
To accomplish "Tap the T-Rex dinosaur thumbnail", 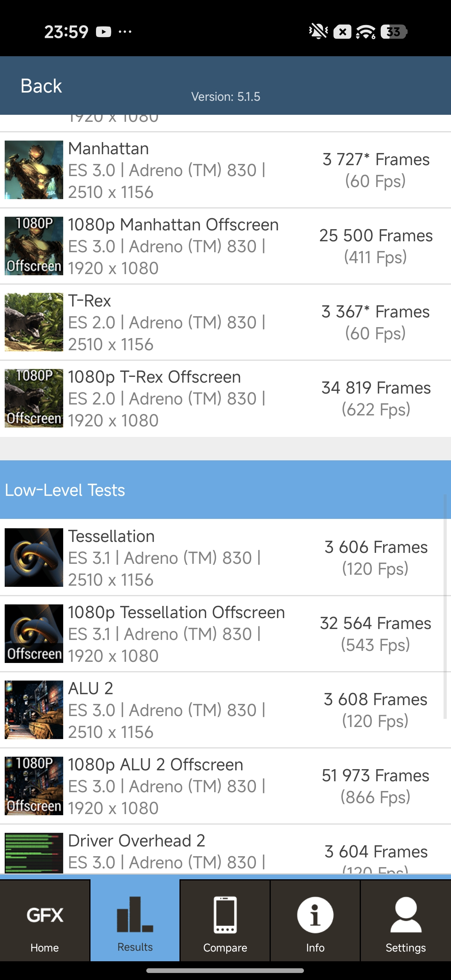I will tap(34, 322).
